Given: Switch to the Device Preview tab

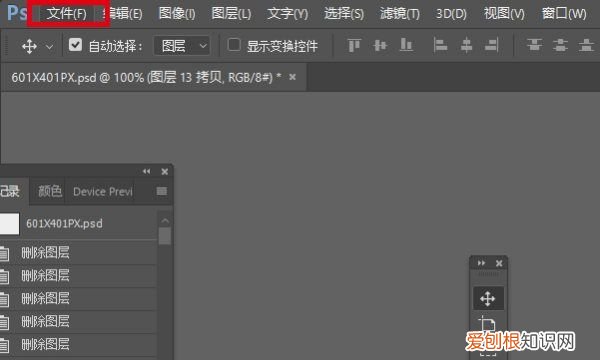Looking at the screenshot, I should [103, 191].
